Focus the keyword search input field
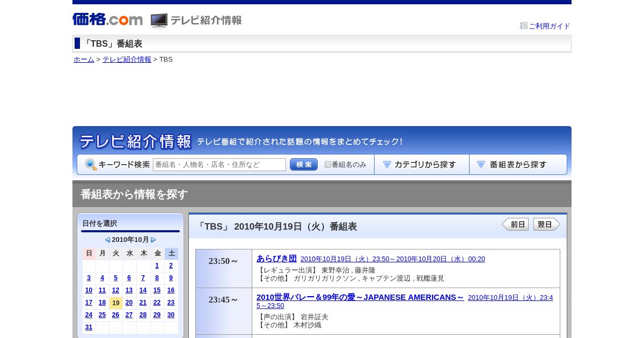Image resolution: width=644 pixels, height=338 pixels. click(x=219, y=165)
